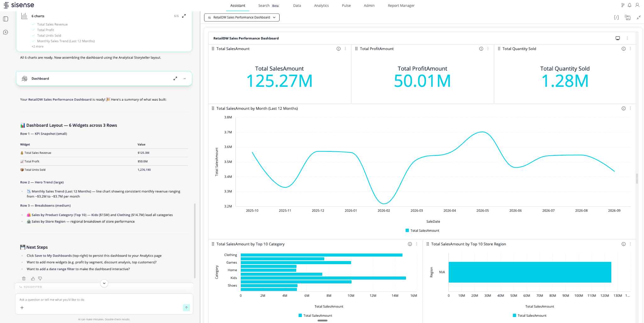644x323 pixels.
Task: Add an attachment with the plus icon
Action: pyautogui.click(x=22, y=308)
